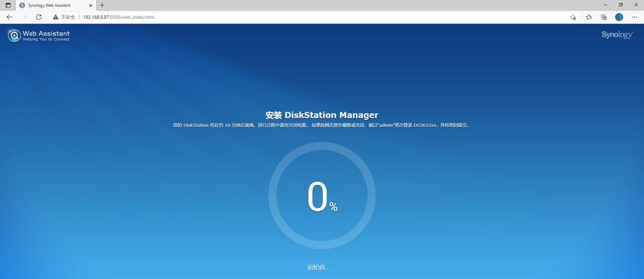The image size is (644, 279).
Task: Reload the page with refresh icon
Action: pos(38,17)
